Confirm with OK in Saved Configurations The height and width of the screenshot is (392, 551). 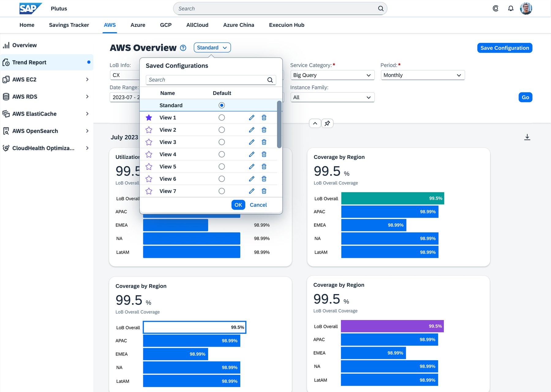click(238, 205)
